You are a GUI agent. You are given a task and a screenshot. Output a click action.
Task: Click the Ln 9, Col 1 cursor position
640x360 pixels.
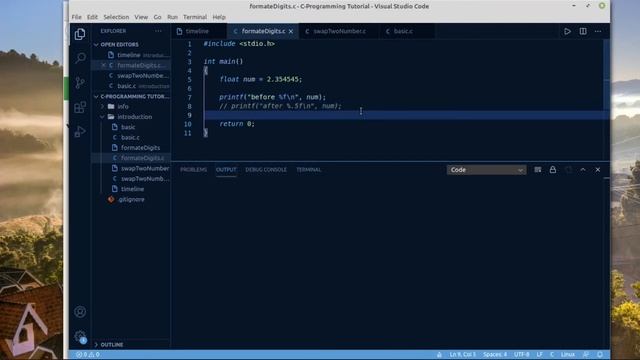pos(462,355)
